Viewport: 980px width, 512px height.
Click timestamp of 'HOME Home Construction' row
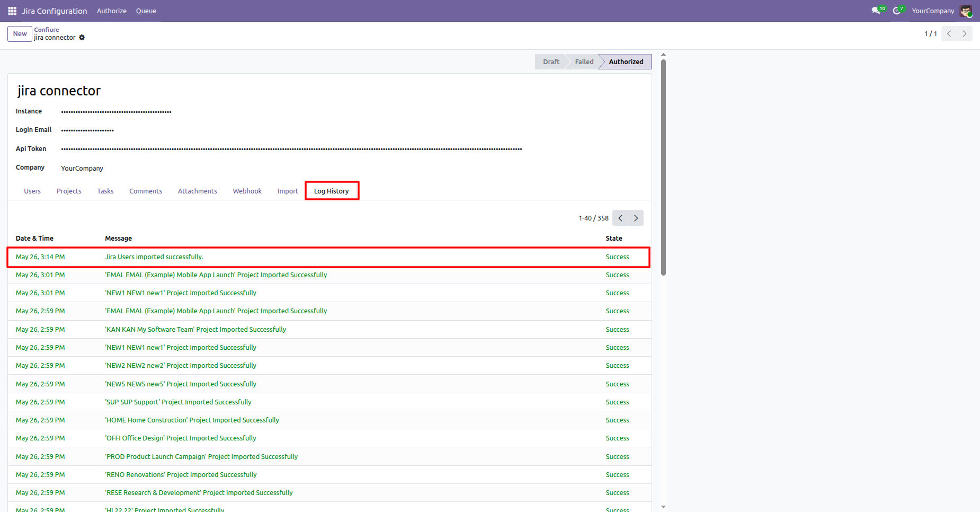click(40, 420)
